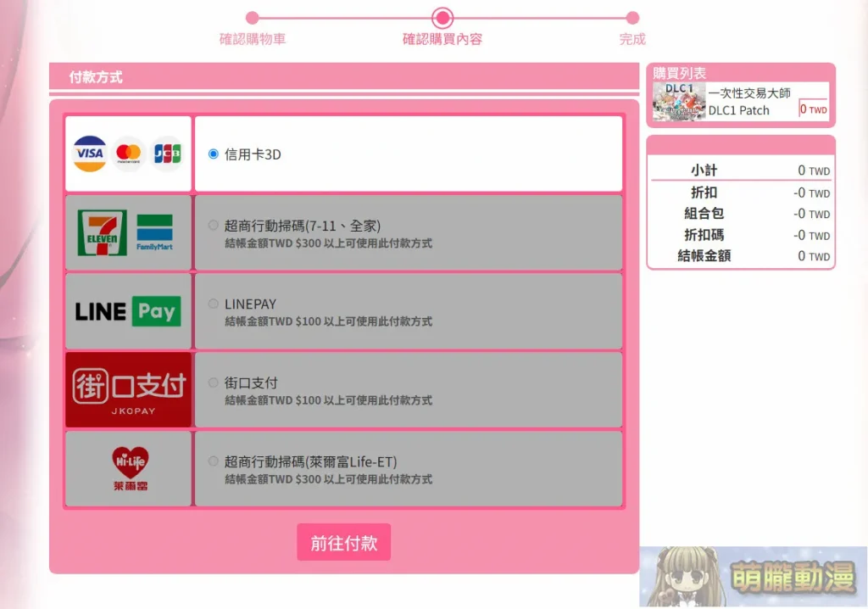Click the 小計 row label
The height and width of the screenshot is (609, 868).
(x=704, y=170)
